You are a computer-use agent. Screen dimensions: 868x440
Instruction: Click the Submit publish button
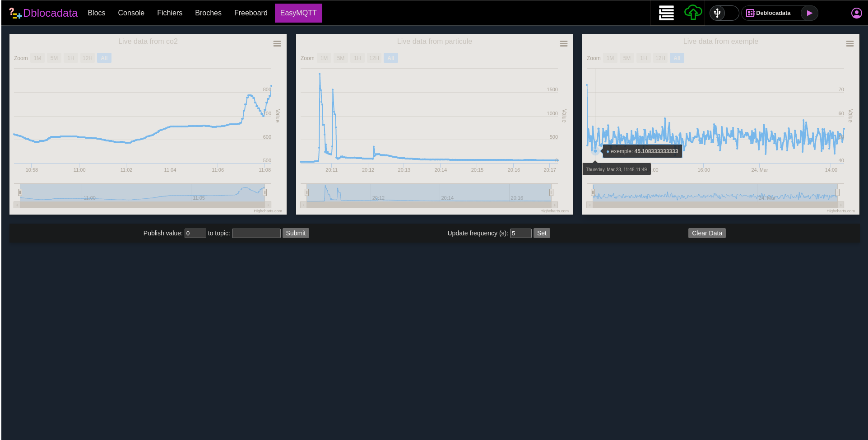click(296, 233)
